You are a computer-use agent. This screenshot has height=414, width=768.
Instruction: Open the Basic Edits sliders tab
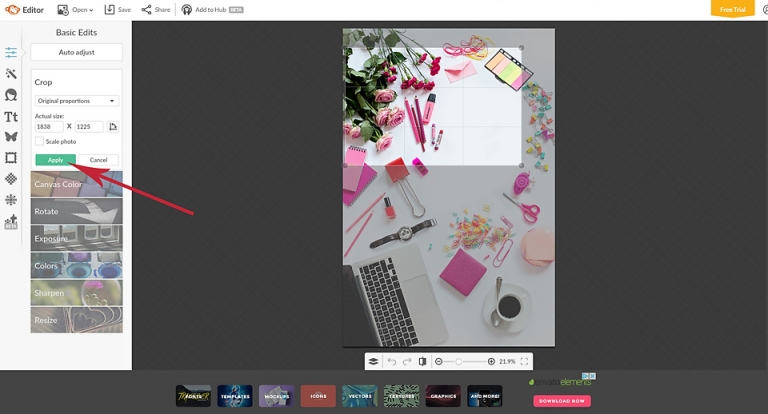click(x=11, y=52)
